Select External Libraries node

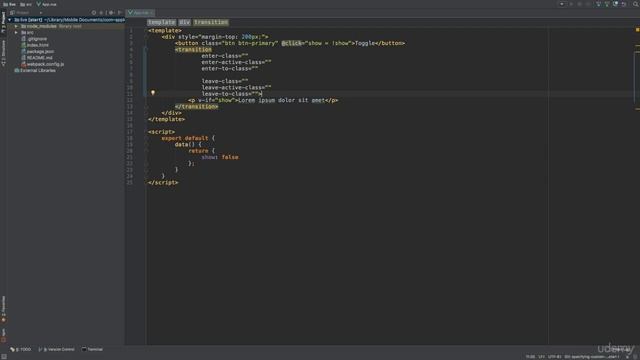pos(35,70)
